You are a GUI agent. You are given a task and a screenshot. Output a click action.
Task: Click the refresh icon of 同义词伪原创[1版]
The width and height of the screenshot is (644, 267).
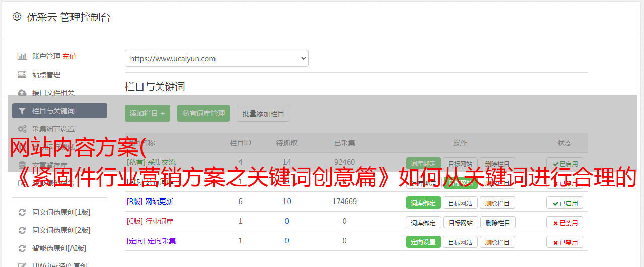[x=22, y=212]
